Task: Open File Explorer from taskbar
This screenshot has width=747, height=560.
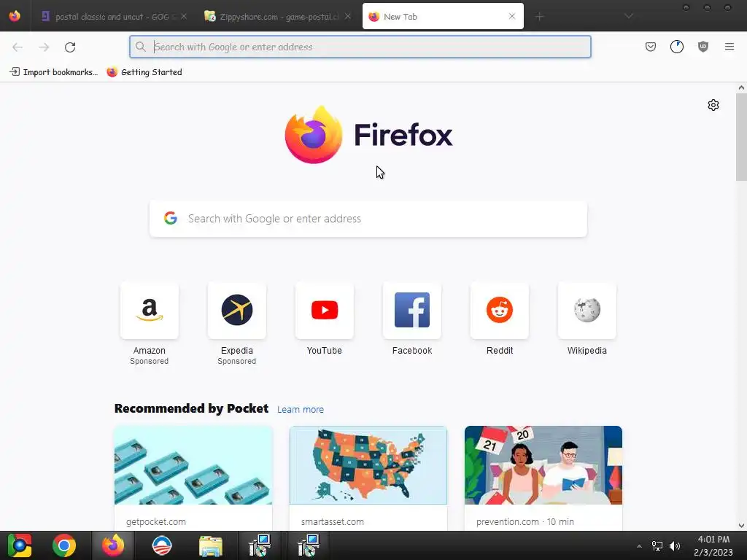Action: [x=211, y=546]
